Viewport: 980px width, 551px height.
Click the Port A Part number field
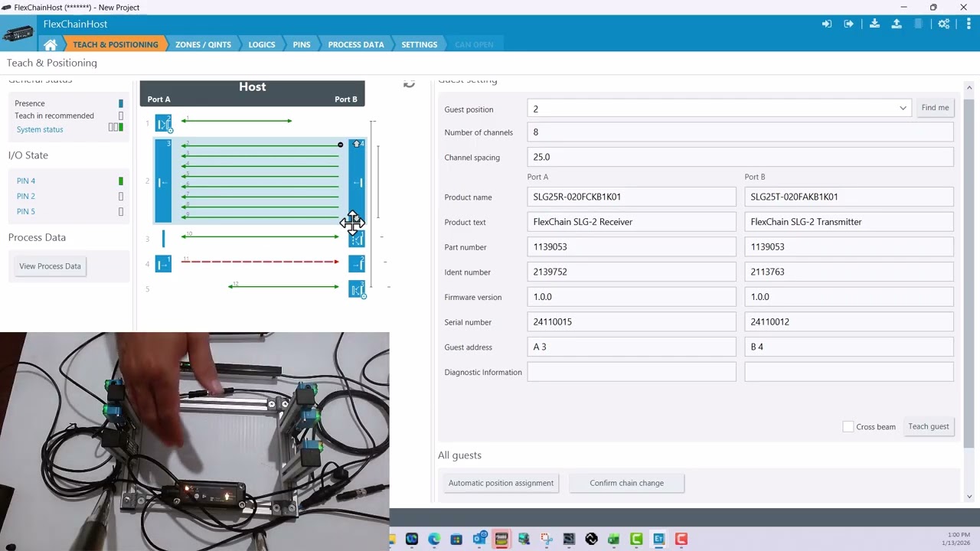coord(632,247)
